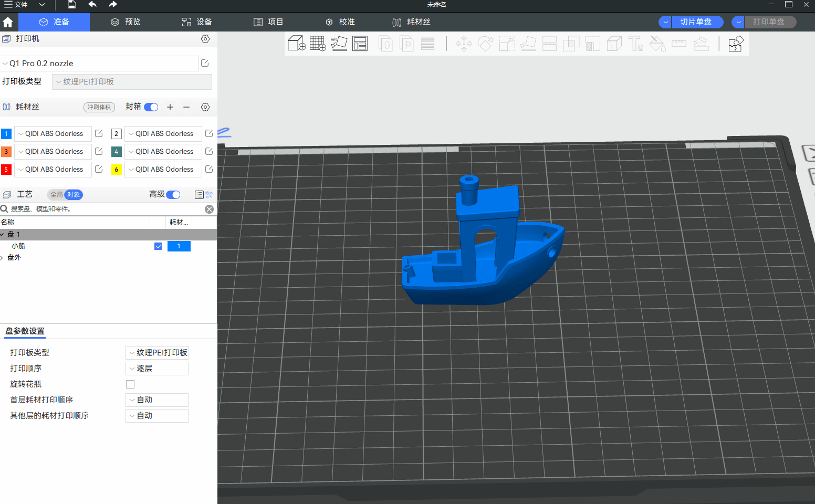Toggle the 封箱 switch off
This screenshot has height=504, width=815.
tap(151, 107)
